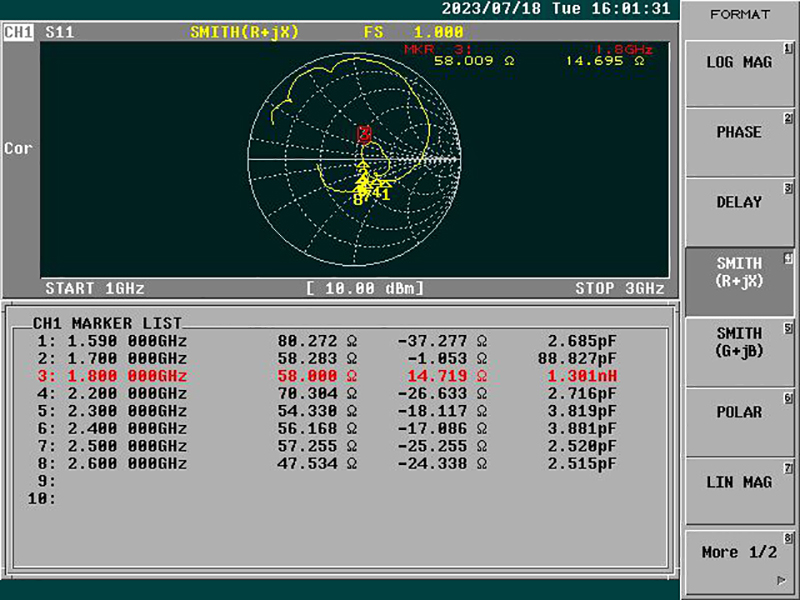The image size is (800, 600).
Task: Click the 3.881pF capacitance value
Action: tap(582, 428)
